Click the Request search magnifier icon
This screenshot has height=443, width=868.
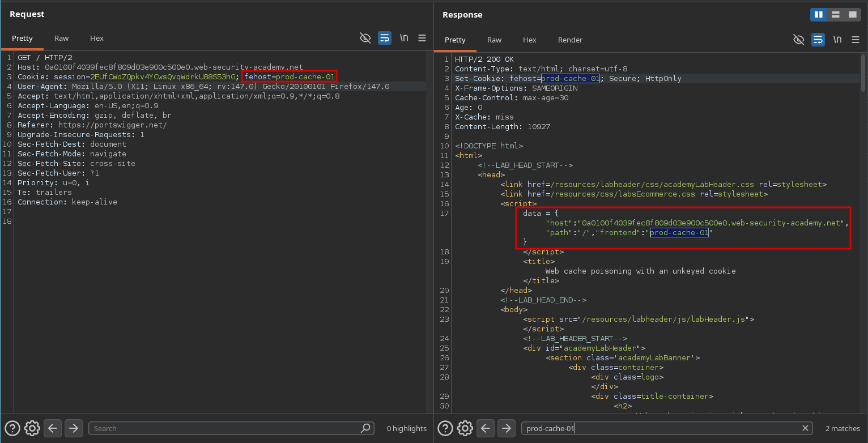pos(366,428)
